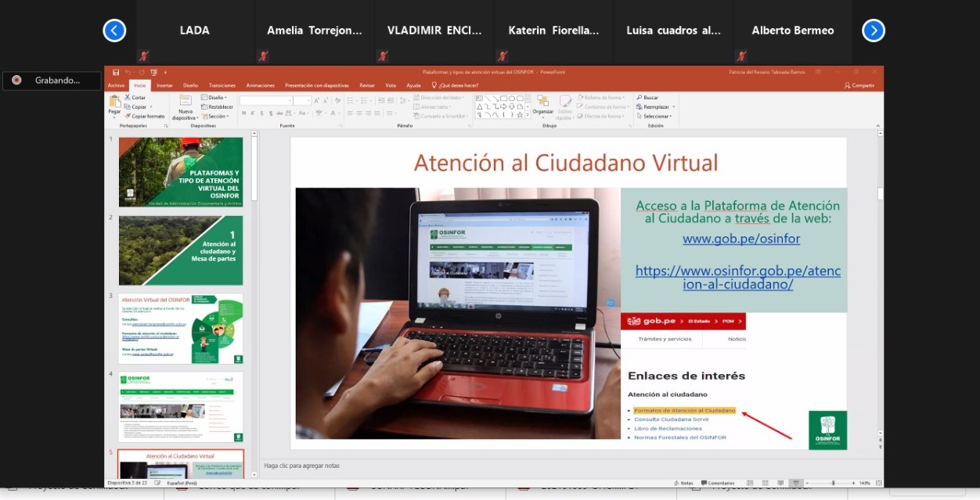Select the star shape in shapes gallery
Viewport: 980px width, 500px height.
pos(519,114)
